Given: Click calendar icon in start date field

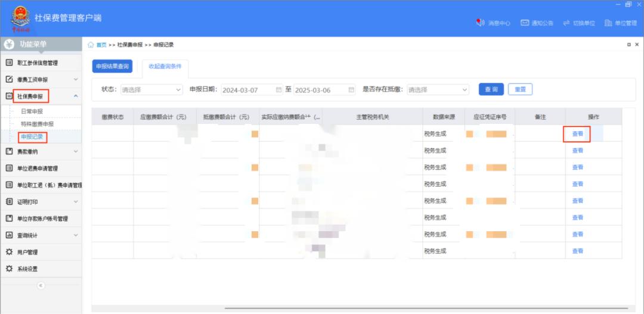Looking at the screenshot, I should pyautogui.click(x=278, y=90).
